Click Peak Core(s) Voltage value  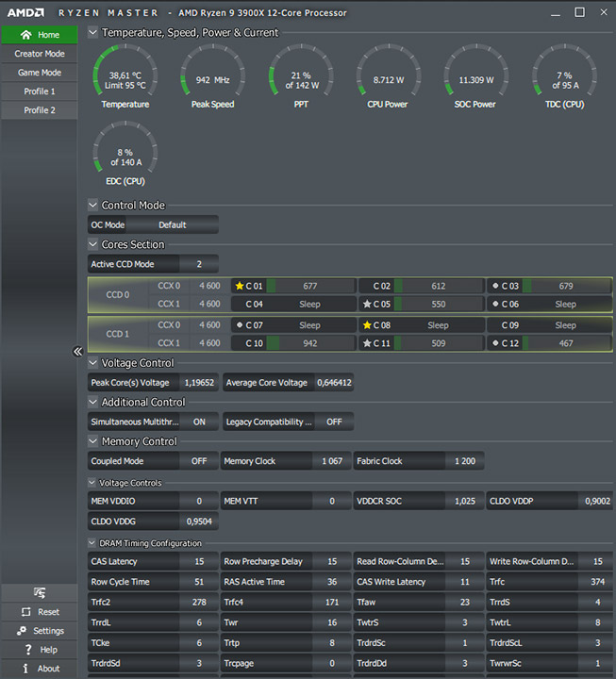pos(199,382)
